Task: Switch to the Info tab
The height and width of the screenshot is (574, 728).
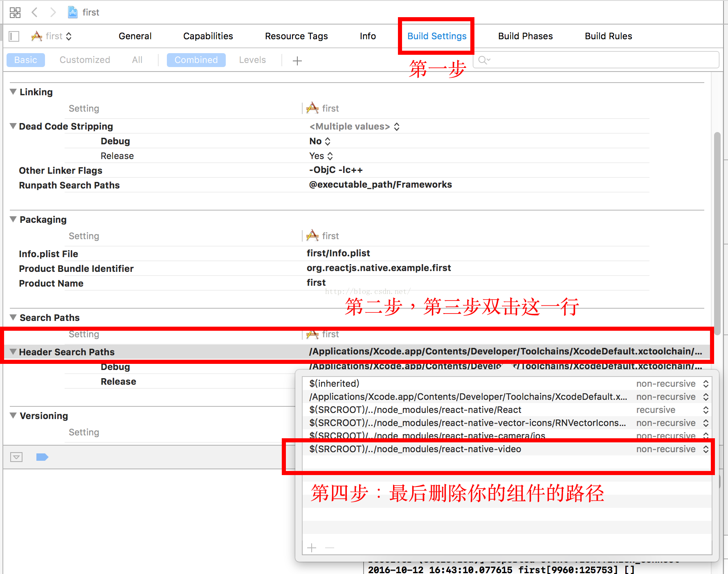Action: tap(368, 36)
